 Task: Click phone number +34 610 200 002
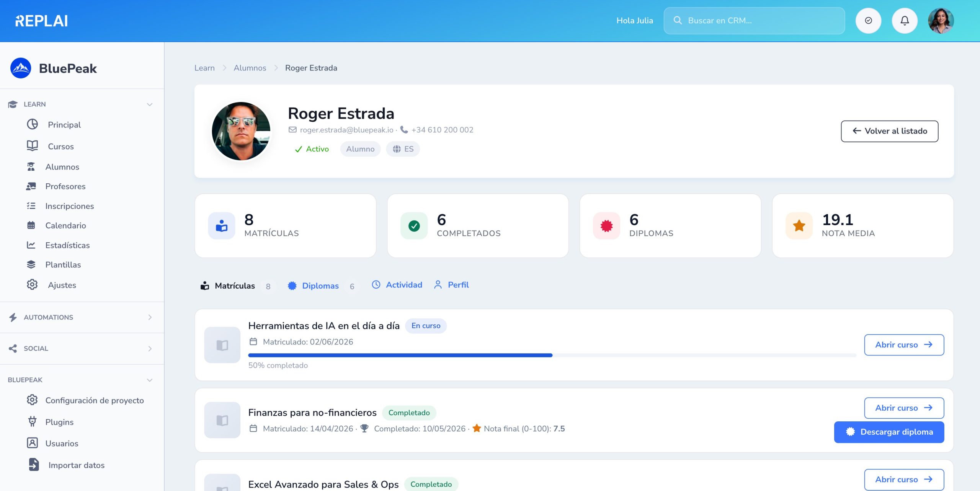click(442, 130)
